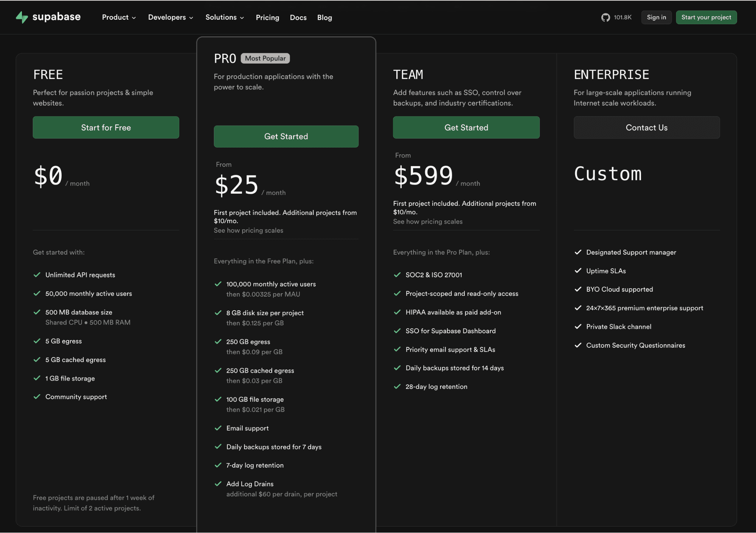Click 'additional $60 per drain, per project'
This screenshot has width=756, height=533.
click(x=282, y=494)
